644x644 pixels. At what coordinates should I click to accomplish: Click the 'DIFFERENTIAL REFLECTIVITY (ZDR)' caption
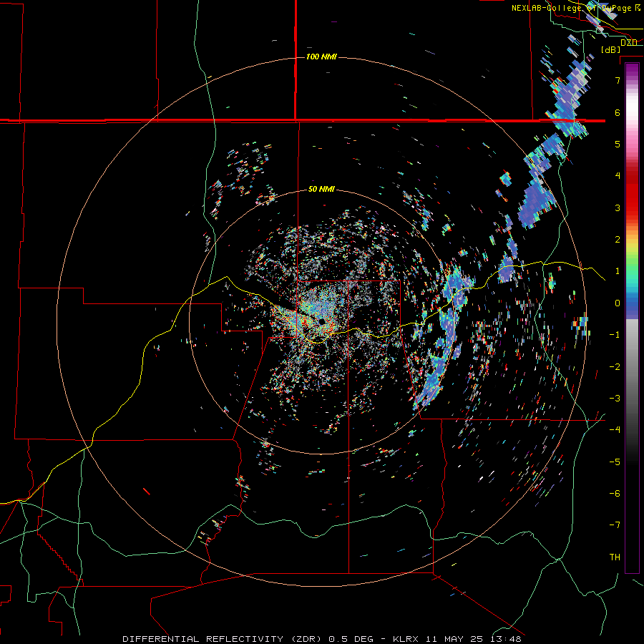coord(223,639)
